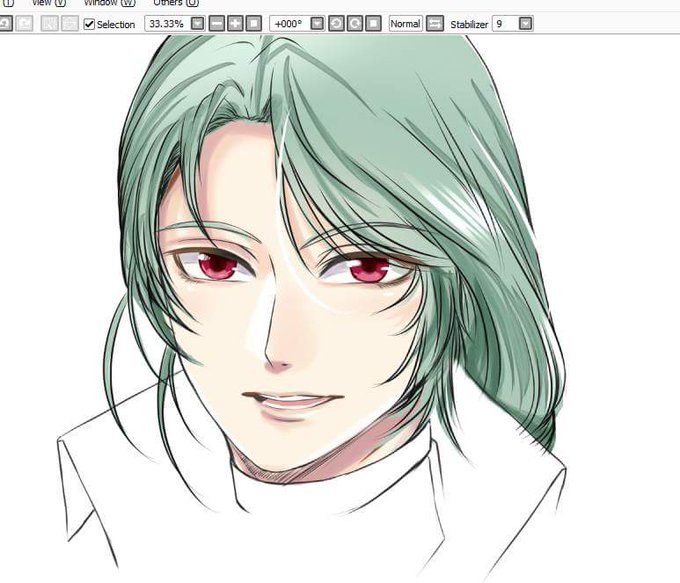Viewport: 680px width, 583px height.
Task: Click the Redo icon in toolbar
Action: 24,23
